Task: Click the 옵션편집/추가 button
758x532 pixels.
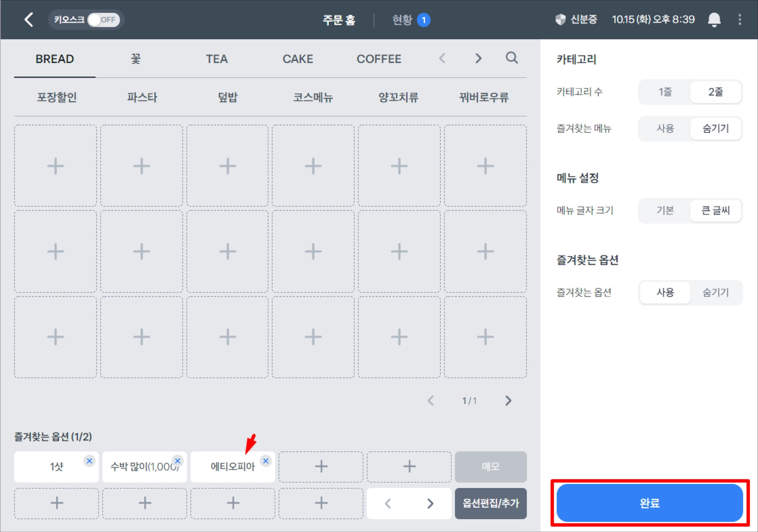Action: (490, 503)
